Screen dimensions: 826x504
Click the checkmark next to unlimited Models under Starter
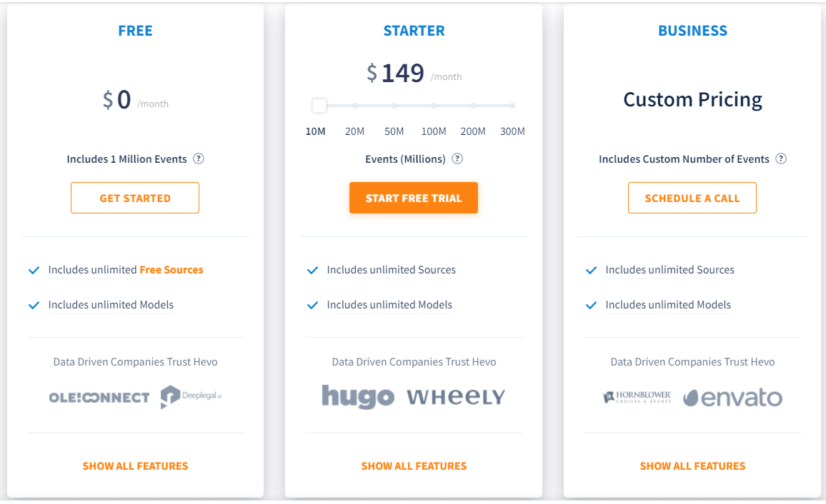point(312,305)
